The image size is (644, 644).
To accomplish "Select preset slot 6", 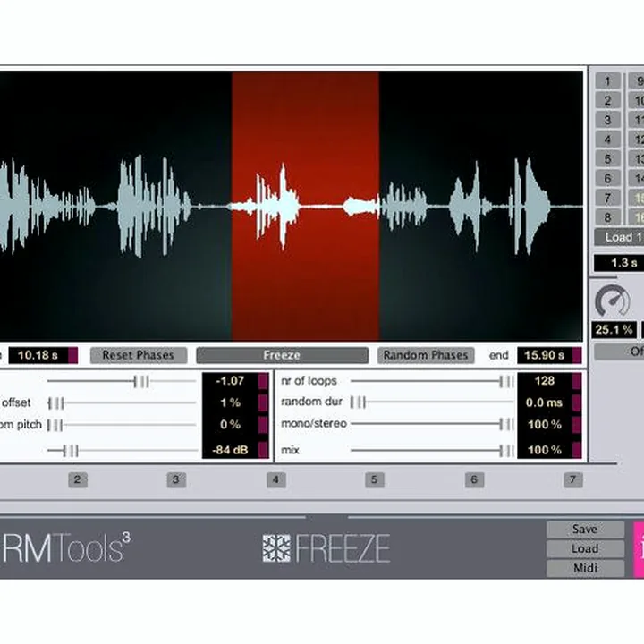I will click(x=607, y=178).
